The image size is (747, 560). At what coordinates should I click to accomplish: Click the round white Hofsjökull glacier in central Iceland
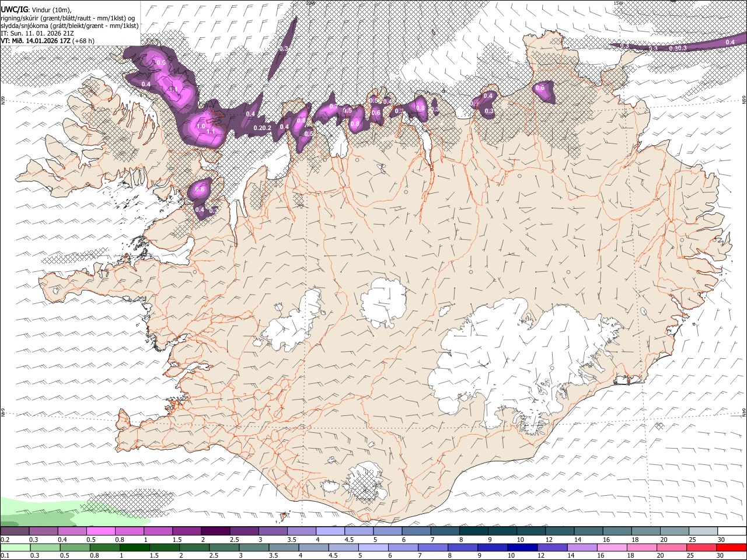point(383,303)
